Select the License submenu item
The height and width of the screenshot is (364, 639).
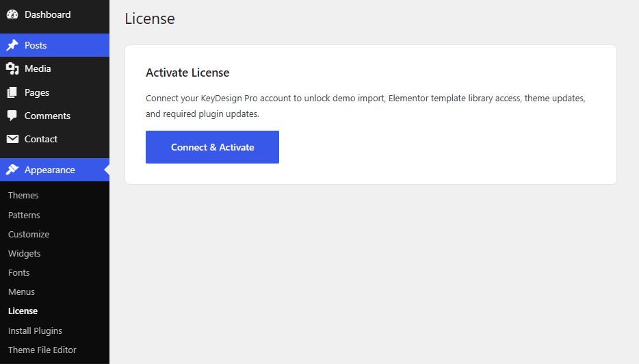23,311
